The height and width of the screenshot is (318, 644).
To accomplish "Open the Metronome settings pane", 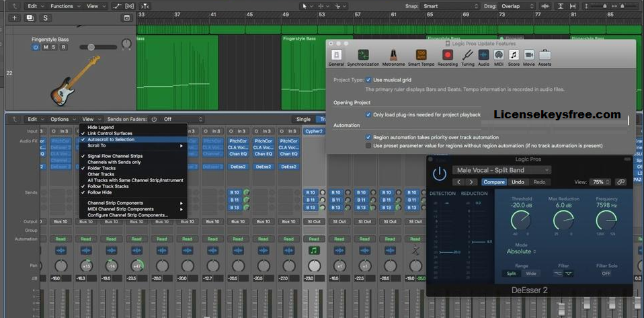I will click(393, 58).
